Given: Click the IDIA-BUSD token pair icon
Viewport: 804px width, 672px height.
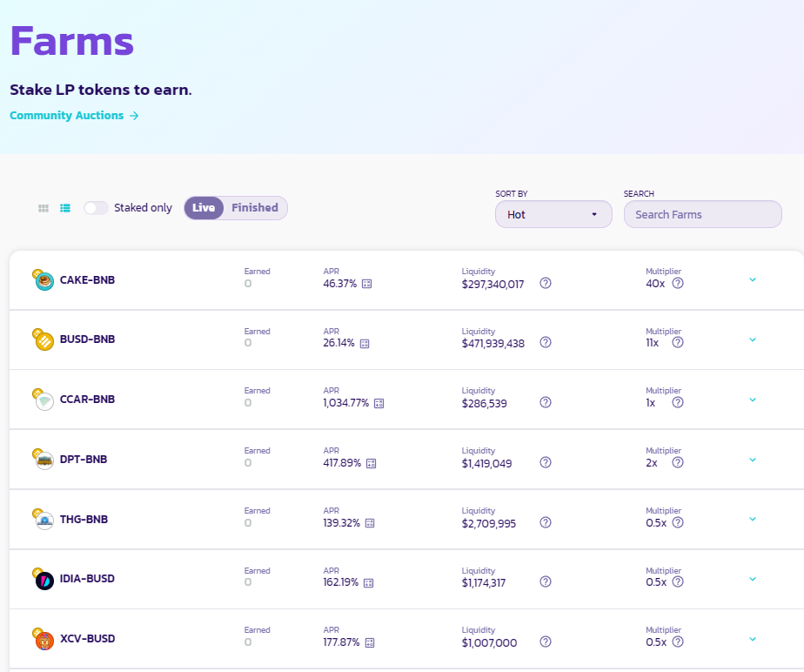Looking at the screenshot, I should tap(44, 579).
